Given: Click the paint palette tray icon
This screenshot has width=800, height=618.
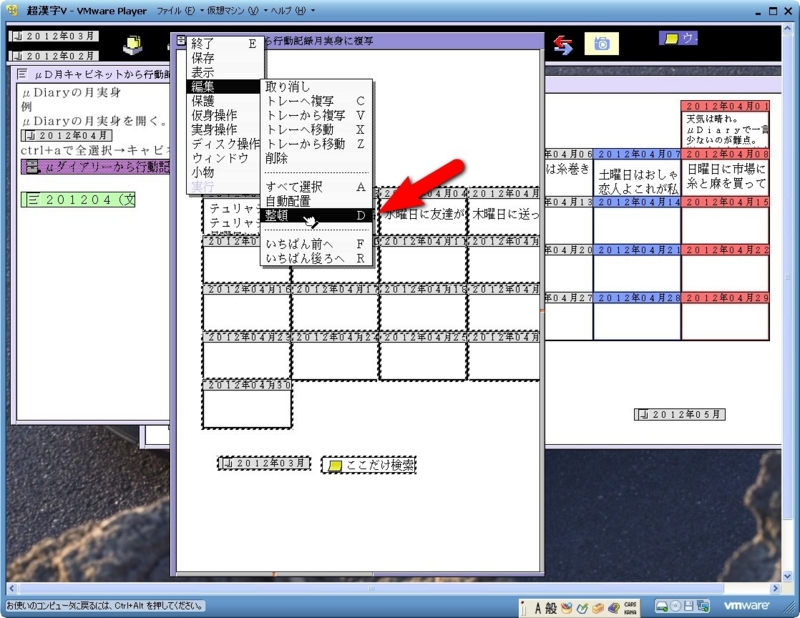Looking at the screenshot, I should click(x=566, y=608).
